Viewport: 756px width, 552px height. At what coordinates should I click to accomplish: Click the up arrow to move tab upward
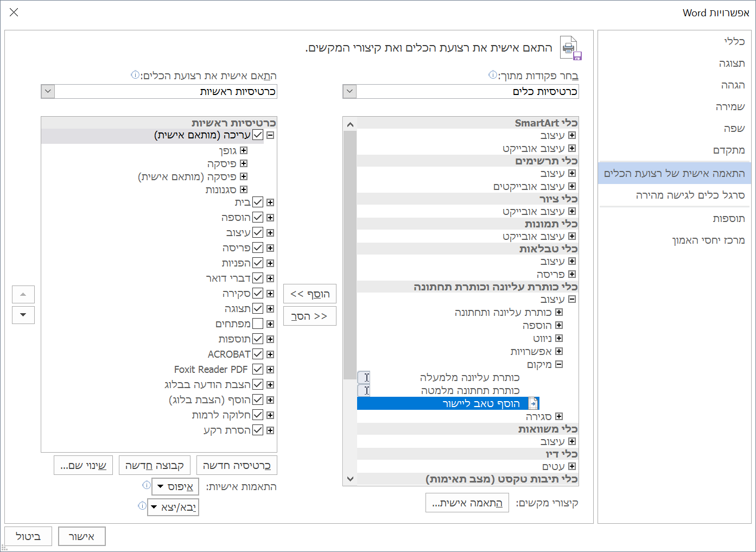pos(23,294)
